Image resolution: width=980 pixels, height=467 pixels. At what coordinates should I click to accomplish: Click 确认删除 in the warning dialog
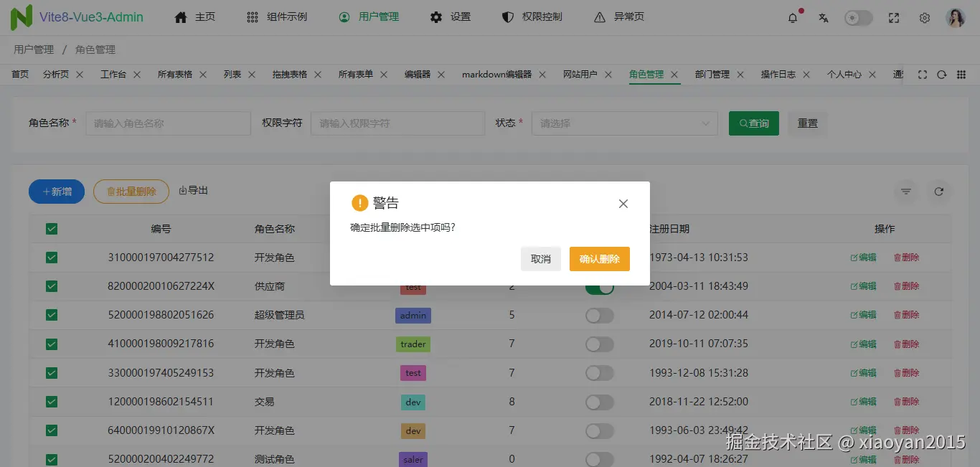point(600,259)
